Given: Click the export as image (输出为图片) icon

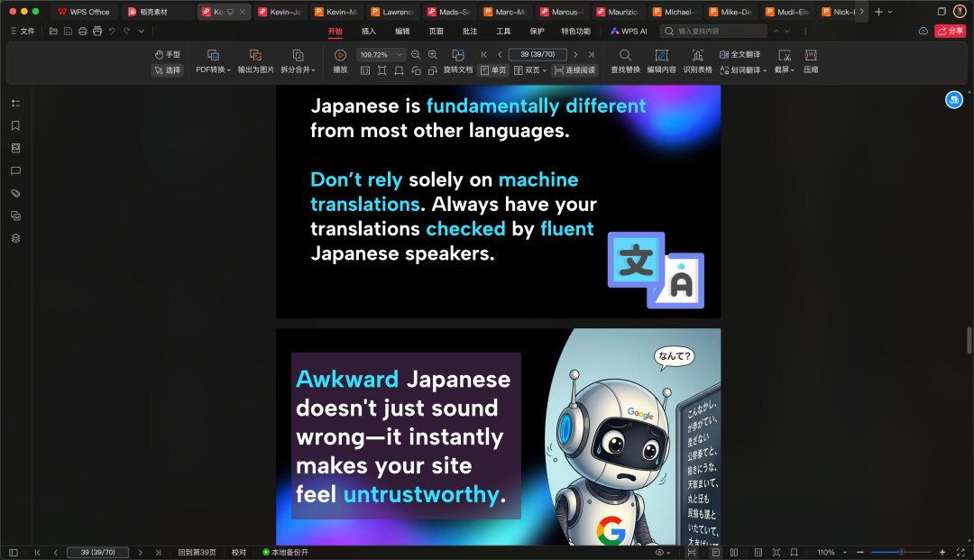Looking at the screenshot, I should pos(255,55).
